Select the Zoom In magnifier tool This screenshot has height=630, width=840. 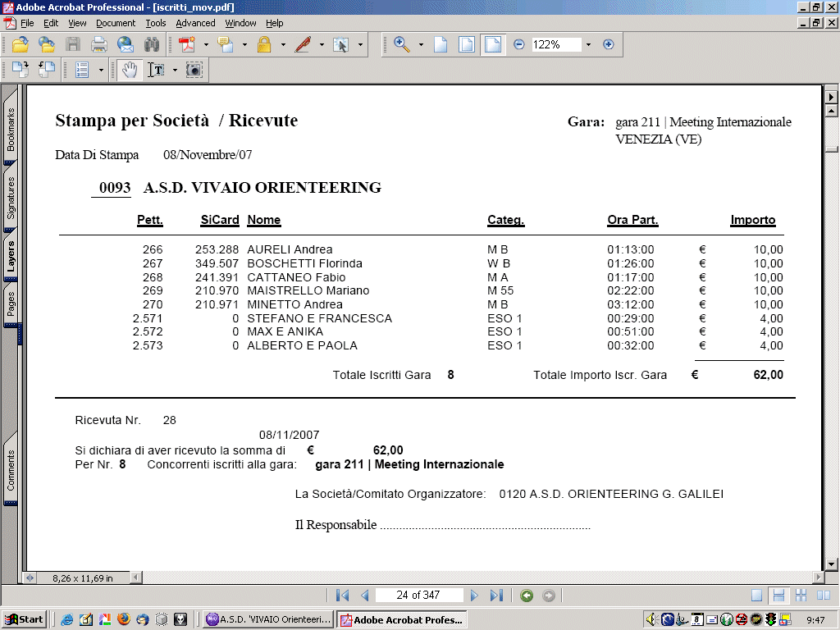[x=402, y=44]
